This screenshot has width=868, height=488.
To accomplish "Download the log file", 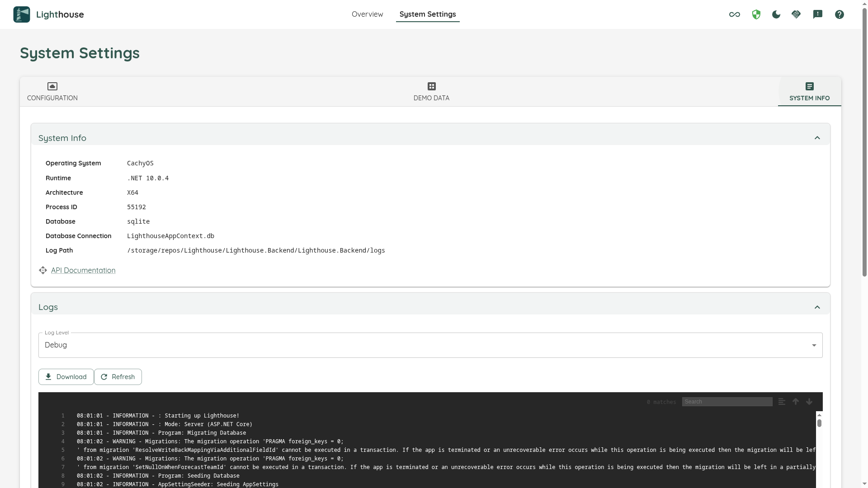I will coord(66,377).
